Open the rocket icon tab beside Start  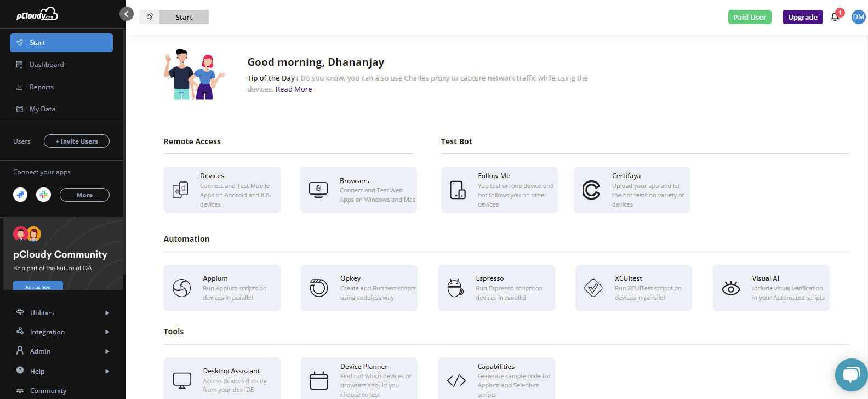(x=149, y=17)
